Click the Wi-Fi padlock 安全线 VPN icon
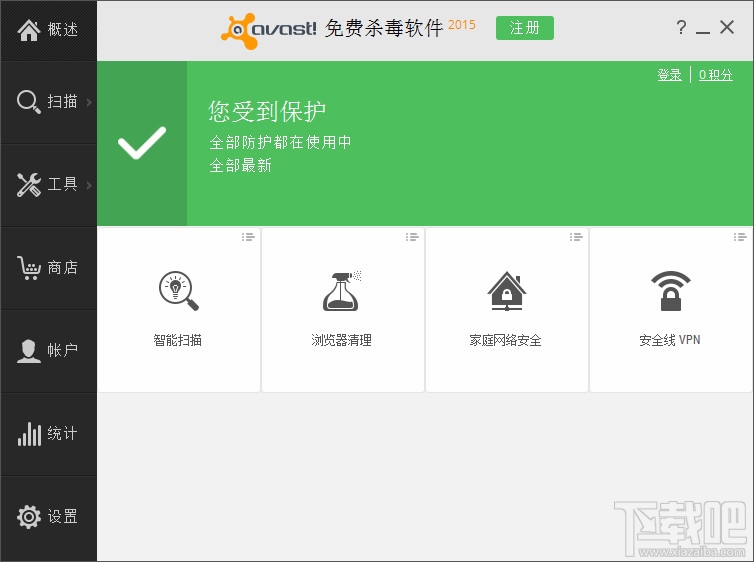This screenshot has height=562, width=754. pos(670,291)
